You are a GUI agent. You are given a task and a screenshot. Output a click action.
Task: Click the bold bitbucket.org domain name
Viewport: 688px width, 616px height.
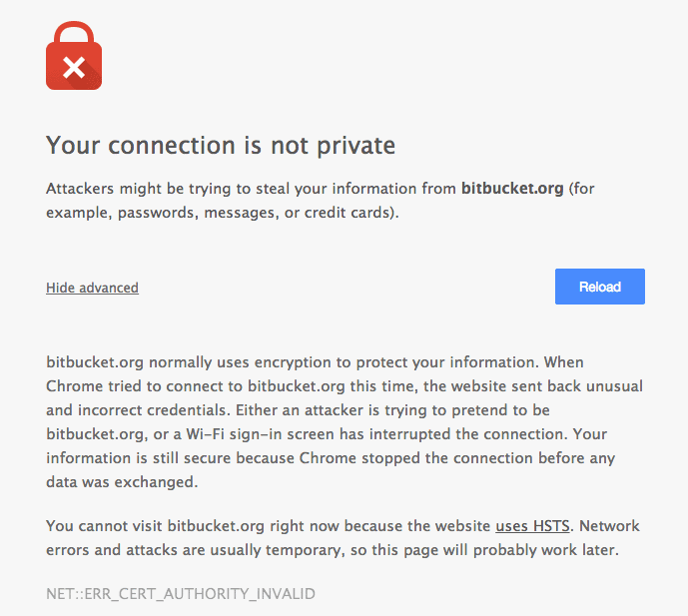(x=512, y=189)
